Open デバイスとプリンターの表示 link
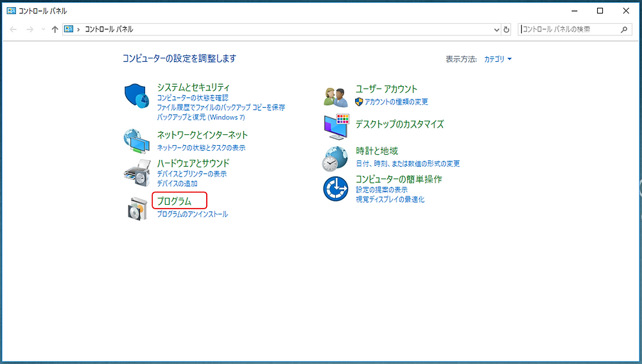Image resolution: width=642 pixels, height=364 pixels. 191,173
